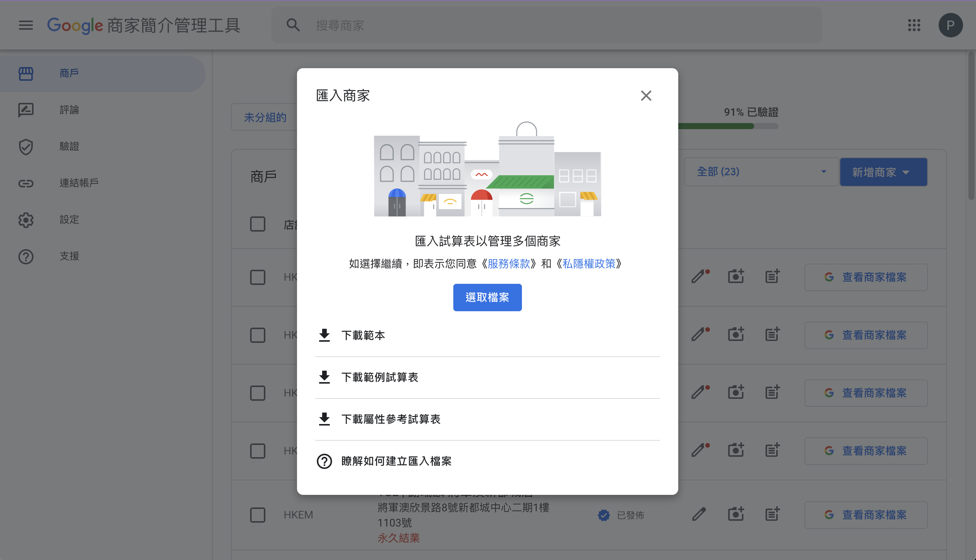
Task: Tick the checkbox of the first business row
Action: (257, 277)
